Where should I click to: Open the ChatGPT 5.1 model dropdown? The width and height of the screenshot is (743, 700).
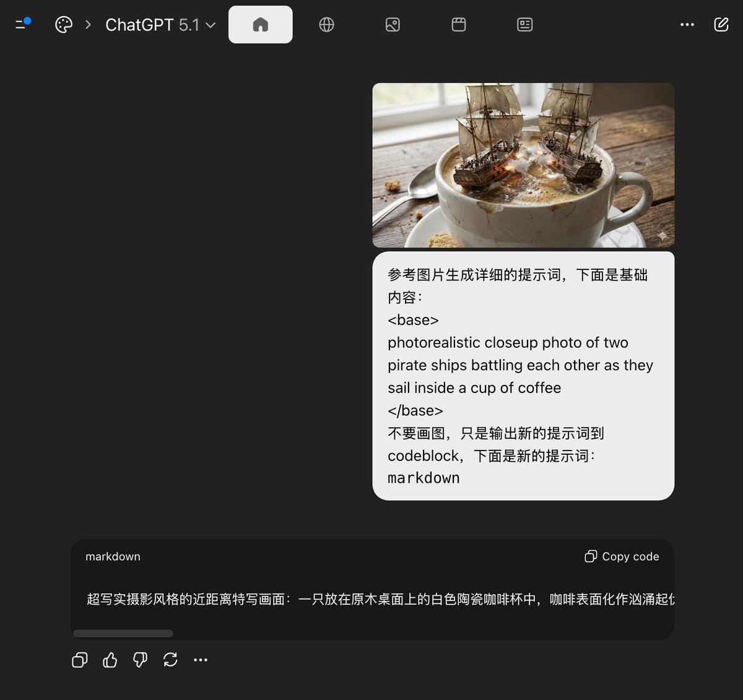click(x=160, y=25)
